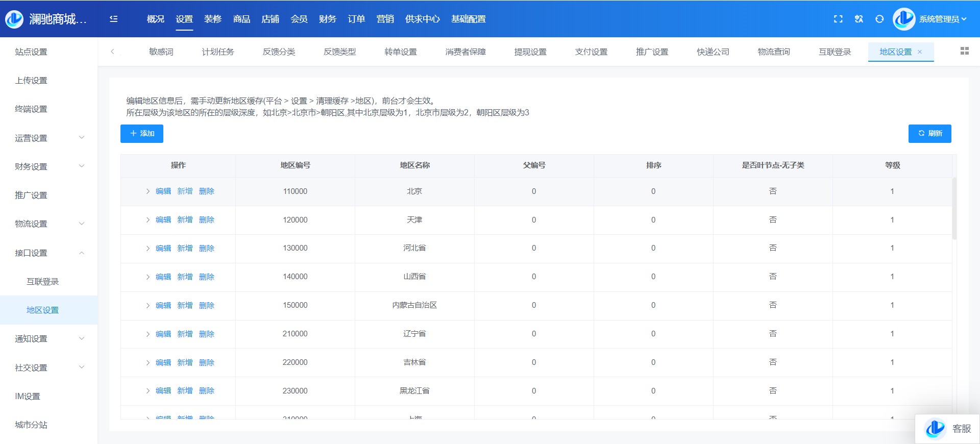Click the circular refresh icon in header

click(x=879, y=19)
